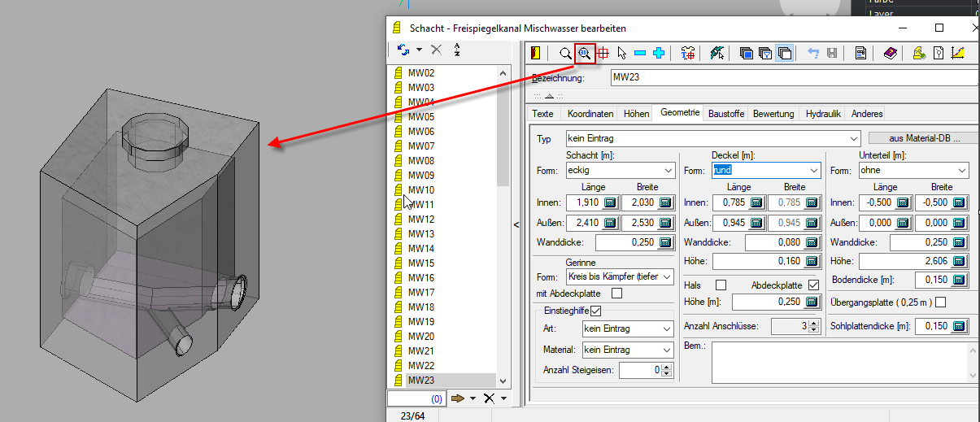Click the A-Z sort icon above list
Viewport: 980px width, 422px height.
point(458,50)
